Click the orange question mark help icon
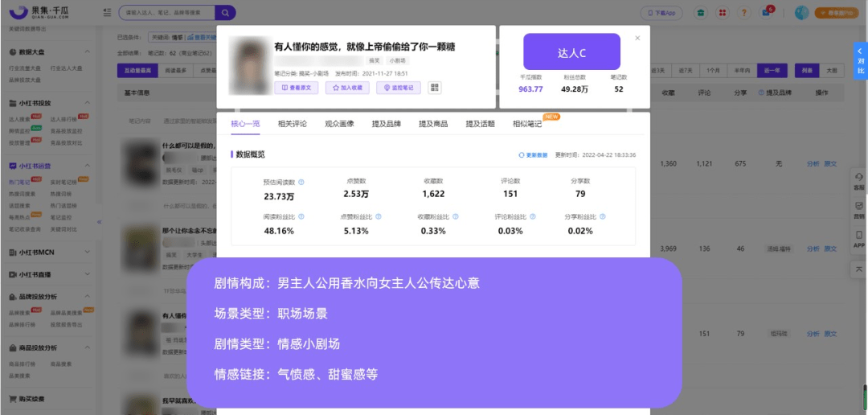868x415 pixels. [x=743, y=13]
